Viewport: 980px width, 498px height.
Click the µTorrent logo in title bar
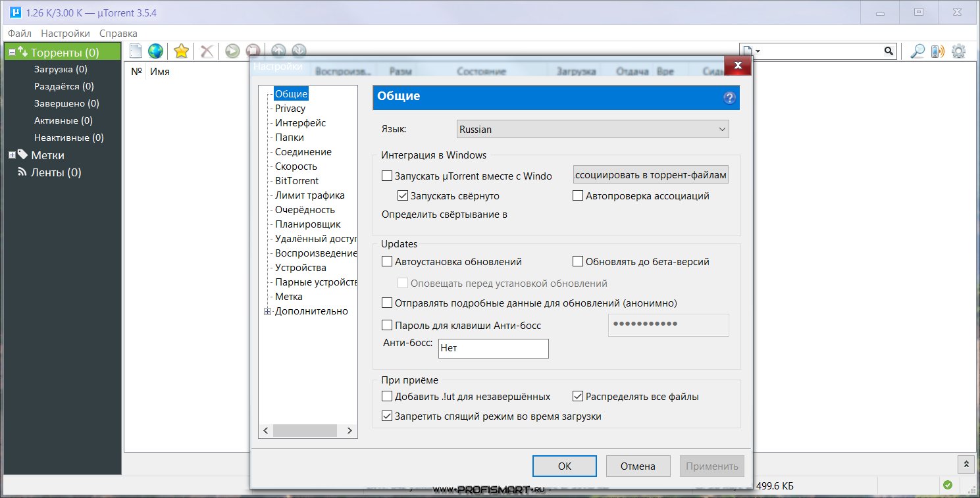point(14,12)
